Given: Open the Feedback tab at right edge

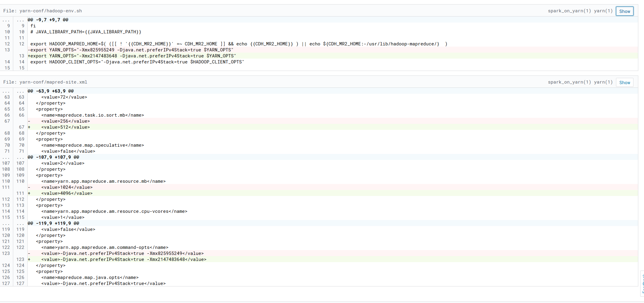Looking at the screenshot, I should click(642, 284).
